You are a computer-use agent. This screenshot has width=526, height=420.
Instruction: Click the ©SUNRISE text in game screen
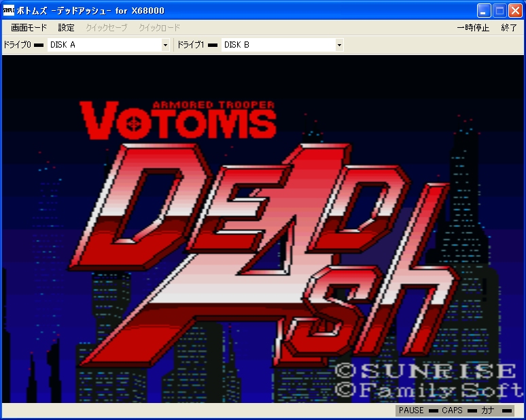pyautogui.click(x=425, y=371)
